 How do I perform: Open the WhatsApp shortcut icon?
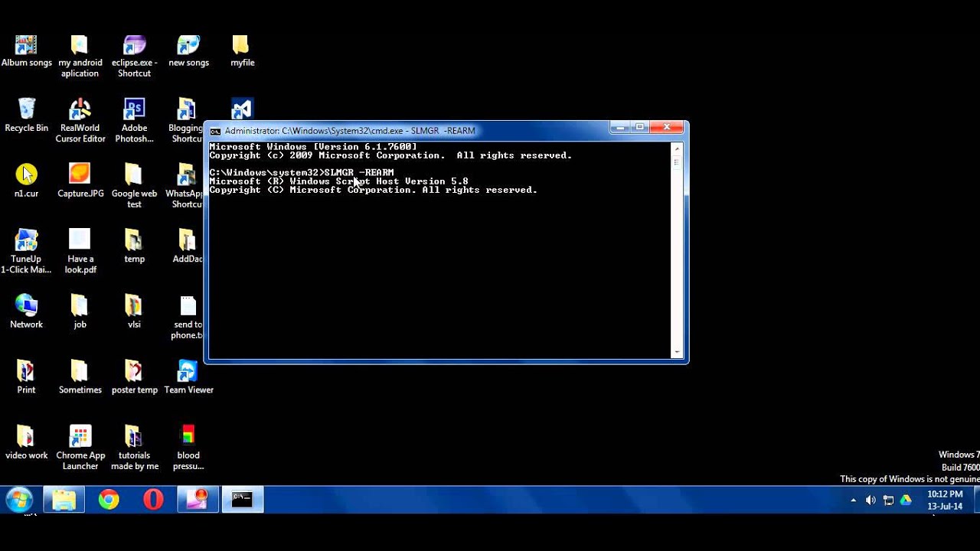click(x=187, y=187)
